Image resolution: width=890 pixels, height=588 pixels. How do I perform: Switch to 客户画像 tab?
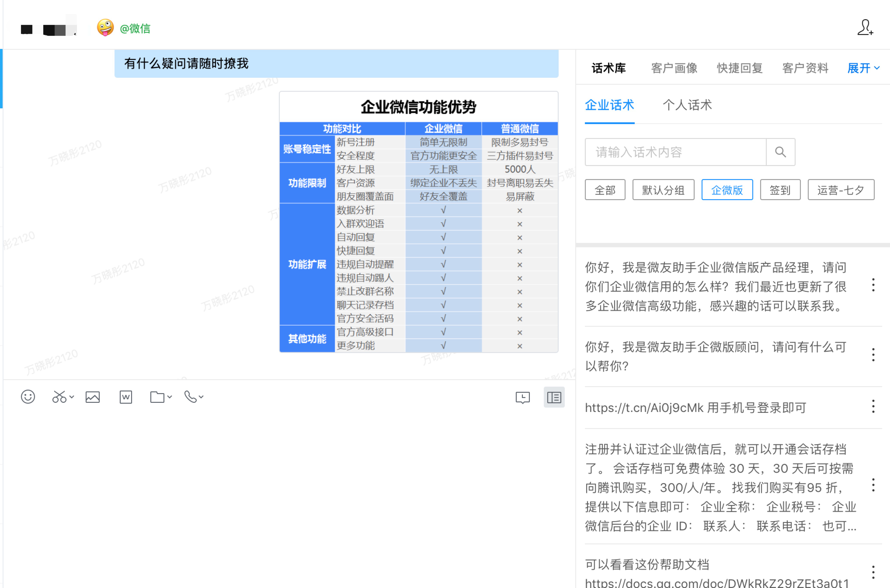674,68
